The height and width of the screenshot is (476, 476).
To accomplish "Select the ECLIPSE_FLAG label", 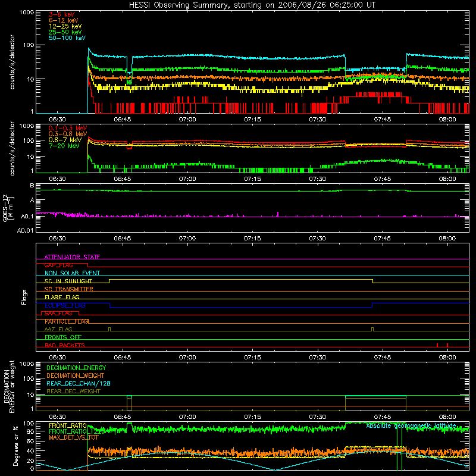I will click(x=65, y=305).
